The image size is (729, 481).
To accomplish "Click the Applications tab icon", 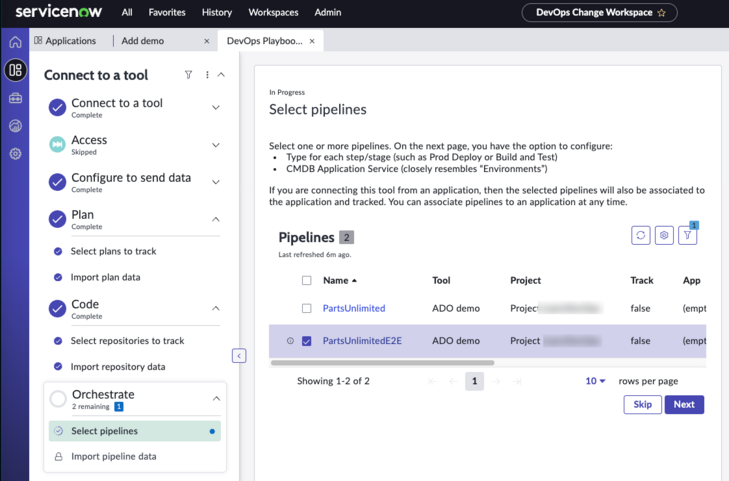I will click(x=38, y=41).
